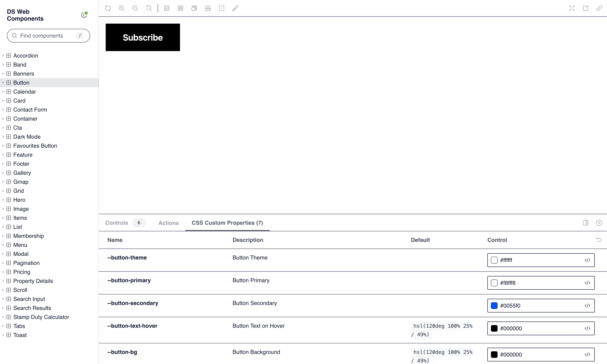Expand the Accordion tree item
This screenshot has width=607, height=364.
tap(3, 56)
